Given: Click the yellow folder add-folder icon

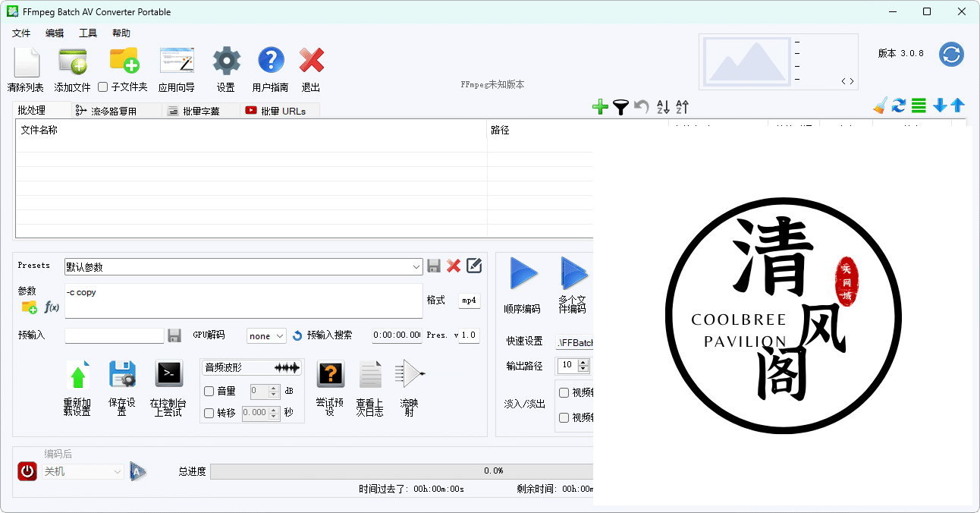Looking at the screenshot, I should pos(124,60).
